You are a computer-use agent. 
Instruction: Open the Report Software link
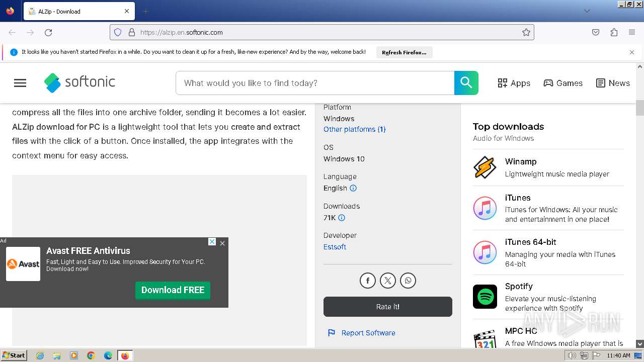tap(362, 333)
